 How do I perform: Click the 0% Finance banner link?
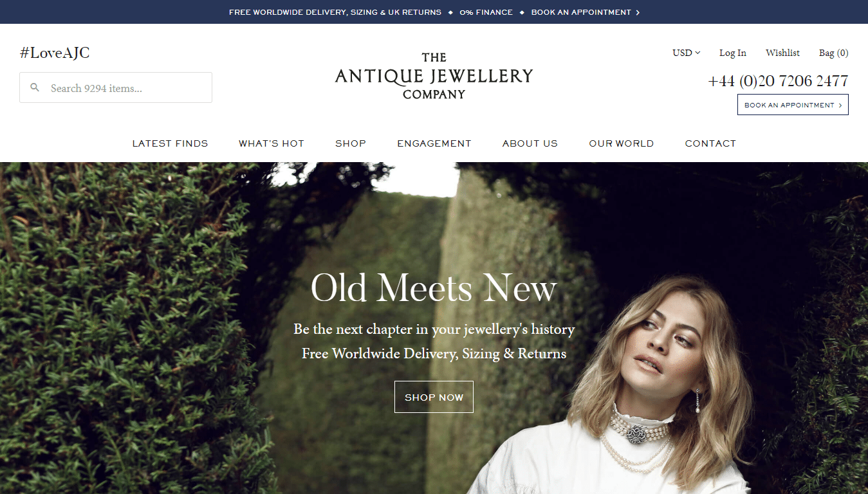tap(486, 12)
